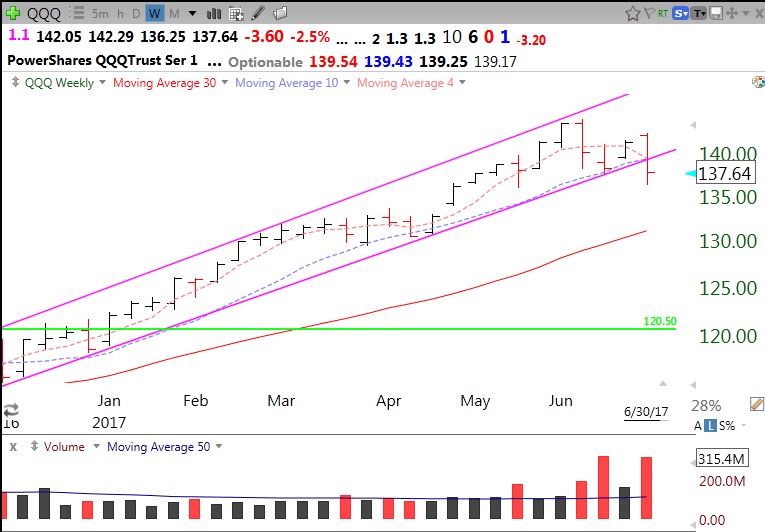Viewport: 765px width, 532px height.
Task: Close the Volume pane with the x
Action: point(13,447)
